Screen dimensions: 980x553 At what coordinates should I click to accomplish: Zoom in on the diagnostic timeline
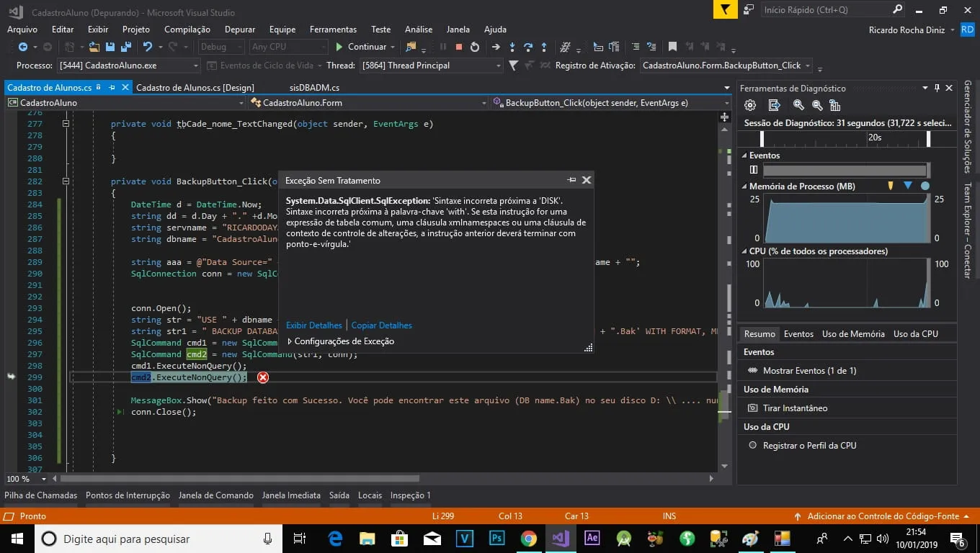tap(798, 105)
